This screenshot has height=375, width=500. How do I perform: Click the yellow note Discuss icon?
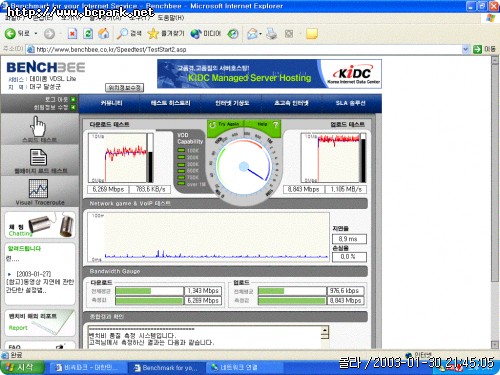312,33
